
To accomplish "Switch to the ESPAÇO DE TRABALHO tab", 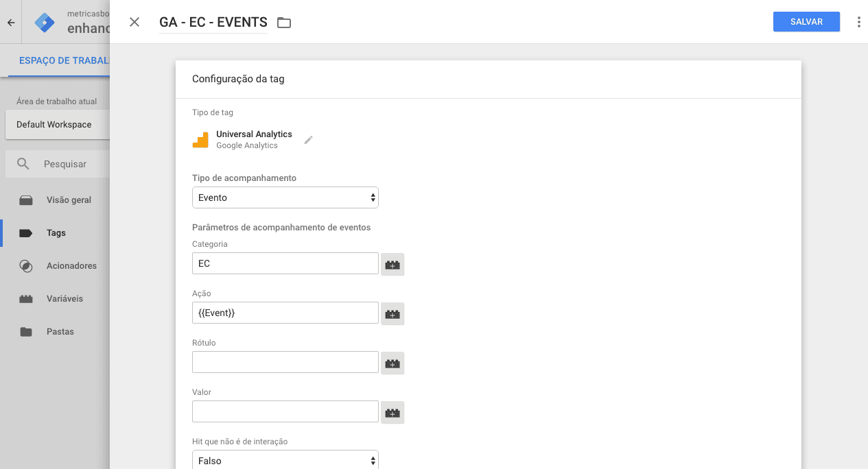I will [65, 60].
